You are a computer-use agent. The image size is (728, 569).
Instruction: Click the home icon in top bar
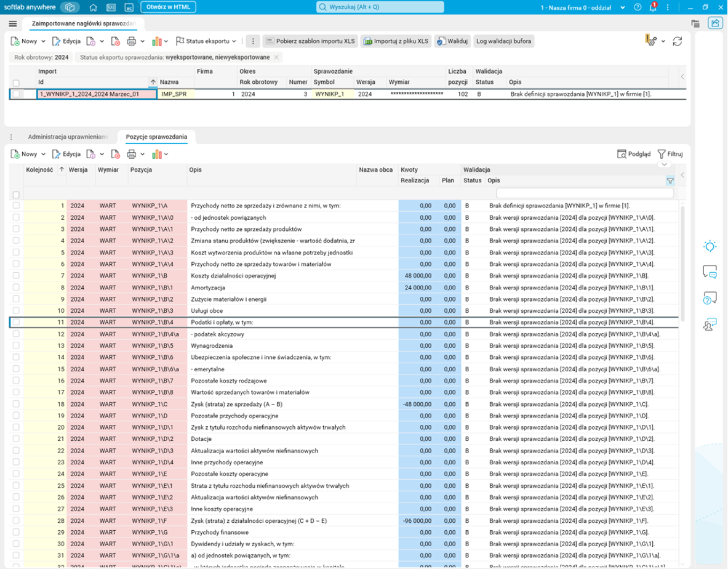point(93,7)
